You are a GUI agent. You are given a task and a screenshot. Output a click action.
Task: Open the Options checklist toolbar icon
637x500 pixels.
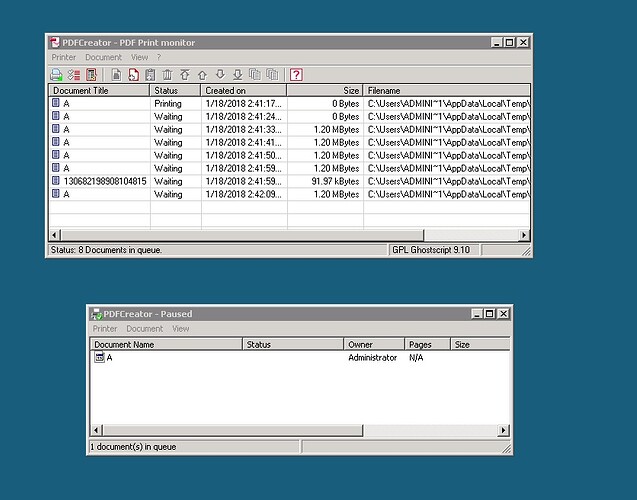[74, 75]
